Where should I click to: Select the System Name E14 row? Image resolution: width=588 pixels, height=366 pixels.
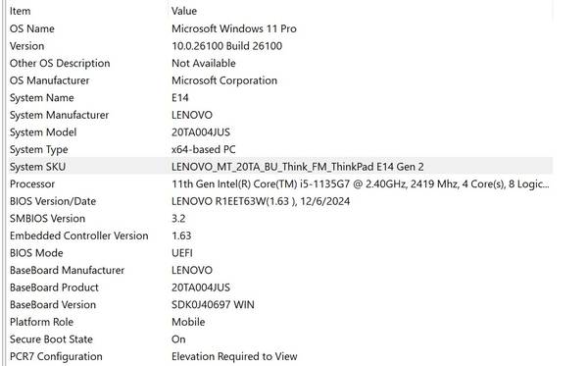[279, 98]
